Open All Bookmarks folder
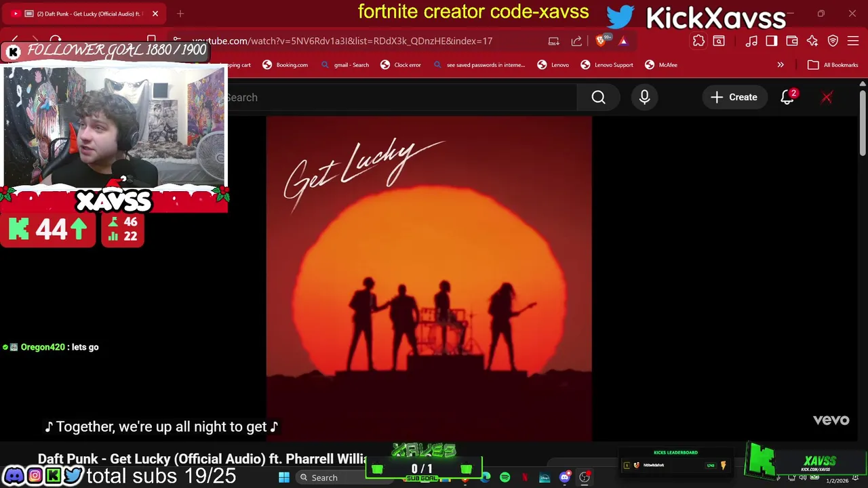 833,65
